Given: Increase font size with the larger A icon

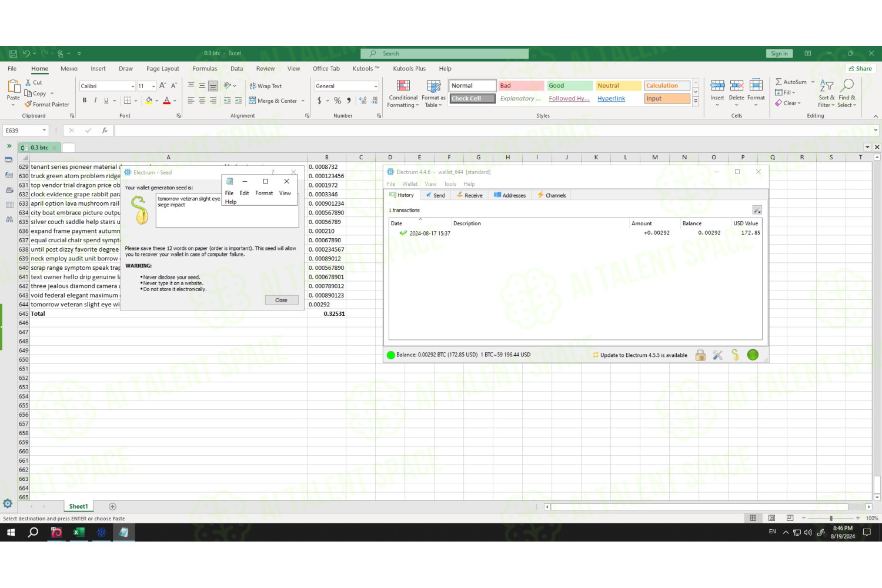Looking at the screenshot, I should [163, 86].
